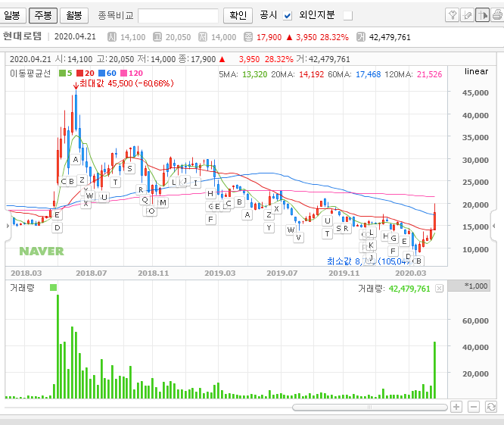Viewport: 504px width, 425px height.
Task: Zoom in with the plus button
Action: (x=456, y=407)
